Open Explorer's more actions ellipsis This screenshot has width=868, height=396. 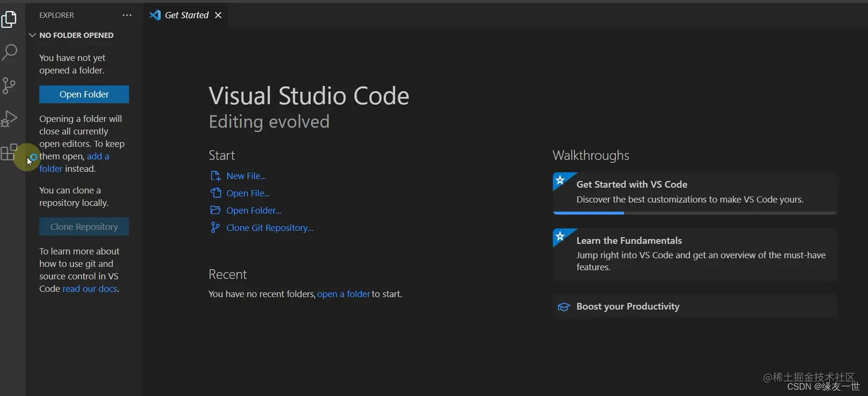tap(127, 15)
